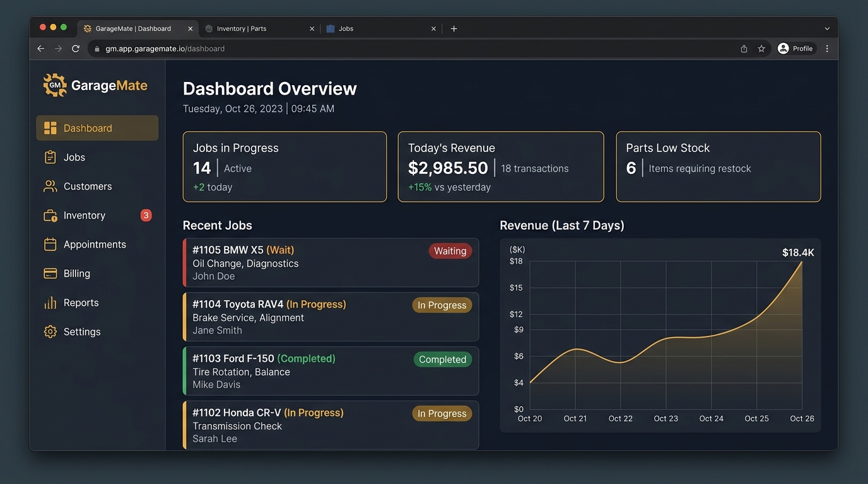Reload the page with refresh icon
Viewport: 868px width, 484px height.
76,49
